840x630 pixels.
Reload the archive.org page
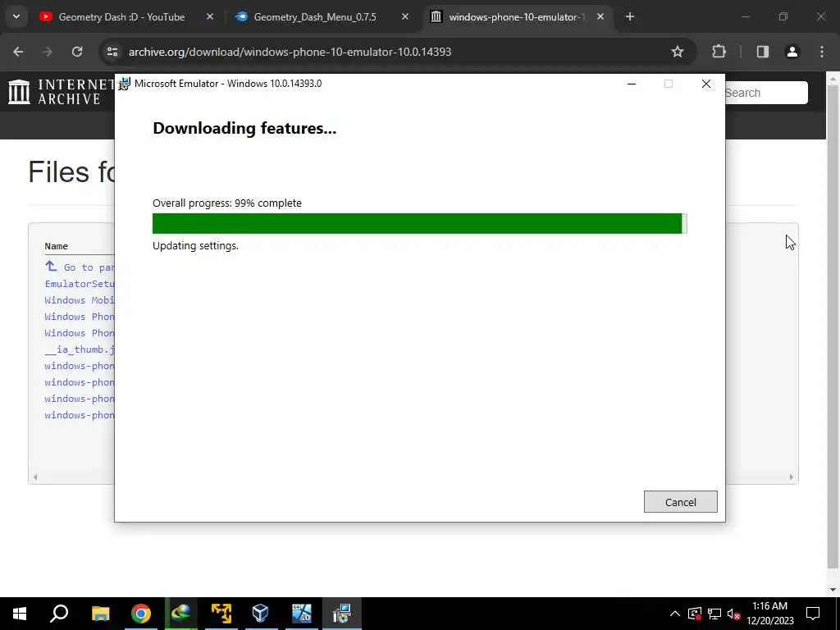(77, 52)
